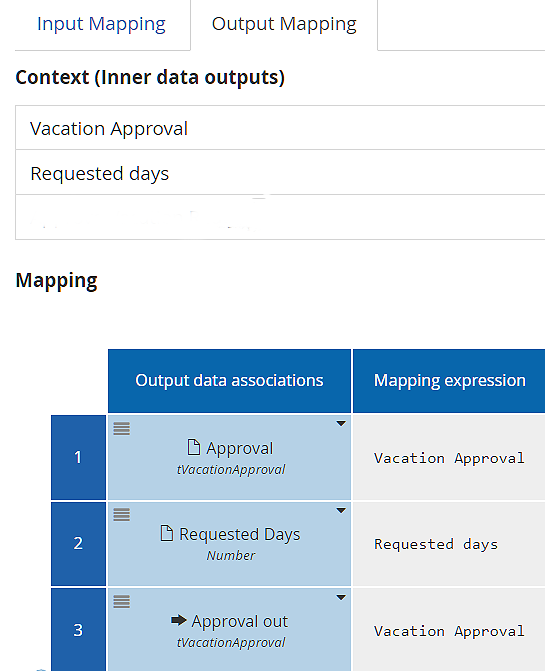
Task: Select row number 2 header
Action: click(x=78, y=543)
